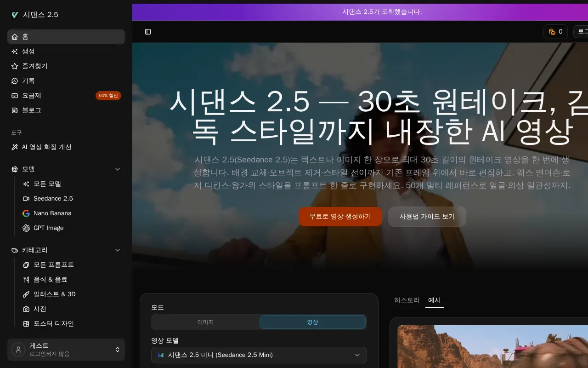Click the 음식 & 음료 label
Viewport: 588px width, 368px height.
pos(51,280)
